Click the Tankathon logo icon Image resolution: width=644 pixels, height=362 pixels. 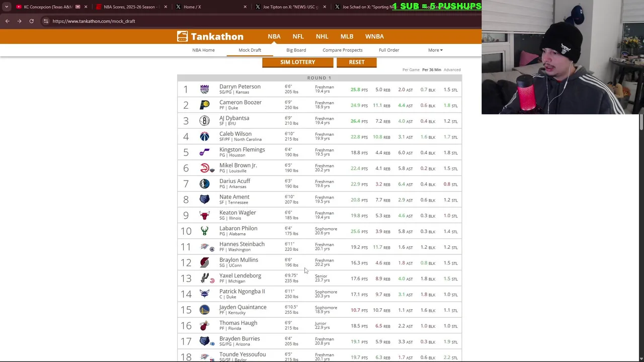(x=182, y=36)
